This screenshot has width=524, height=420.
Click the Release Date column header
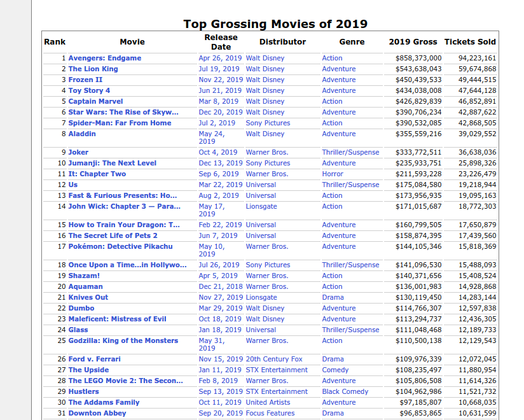[221, 42]
